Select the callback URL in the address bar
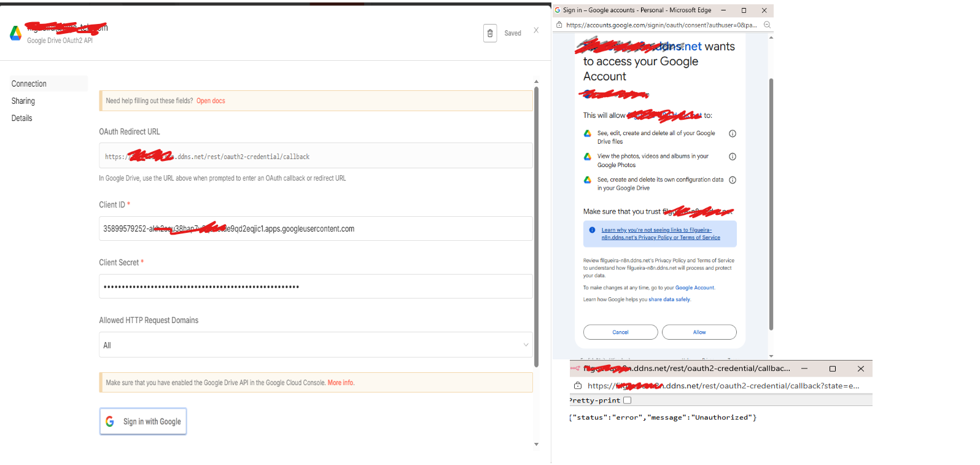Image resolution: width=980 pixels, height=465 pixels. tap(723, 386)
